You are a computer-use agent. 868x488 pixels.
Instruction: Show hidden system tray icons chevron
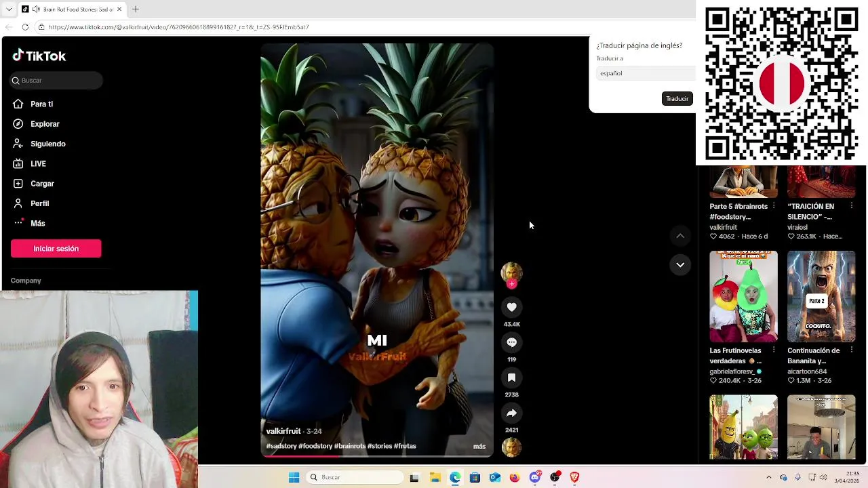768,477
